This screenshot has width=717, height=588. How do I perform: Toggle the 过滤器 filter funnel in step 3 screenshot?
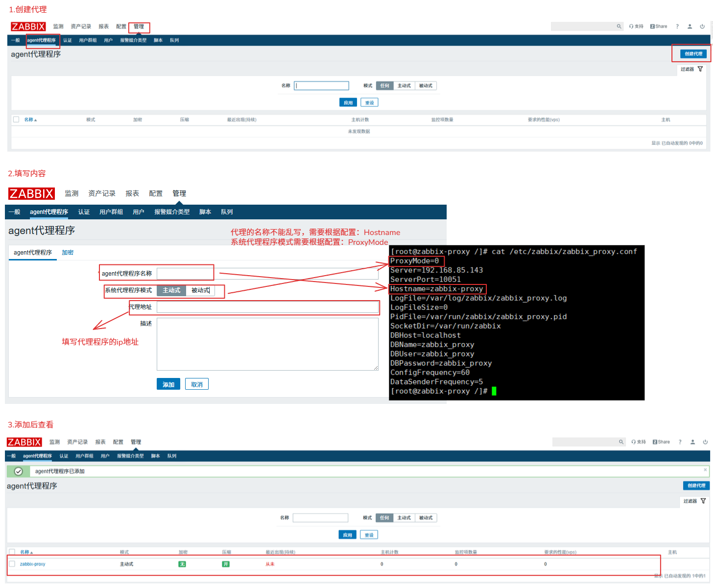click(703, 501)
